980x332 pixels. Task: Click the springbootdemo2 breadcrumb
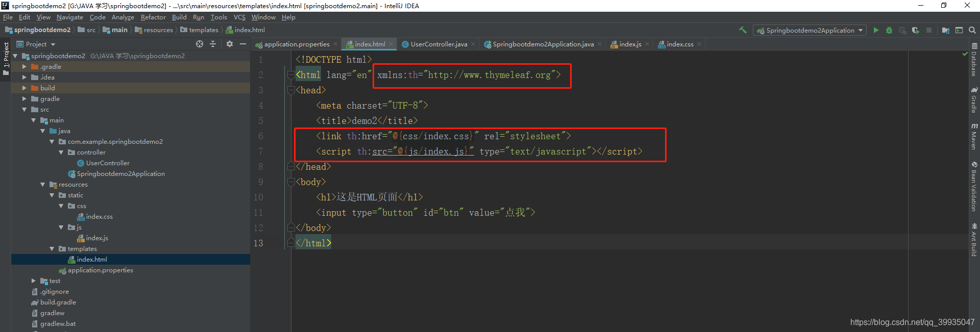38,30
